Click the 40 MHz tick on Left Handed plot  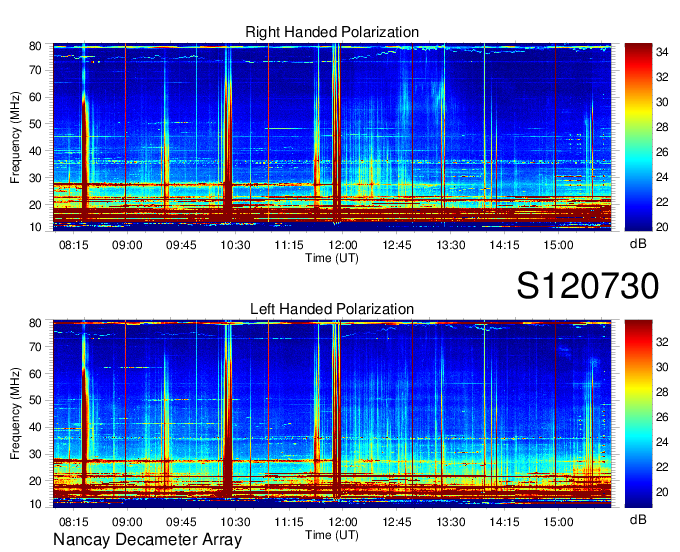click(x=35, y=427)
